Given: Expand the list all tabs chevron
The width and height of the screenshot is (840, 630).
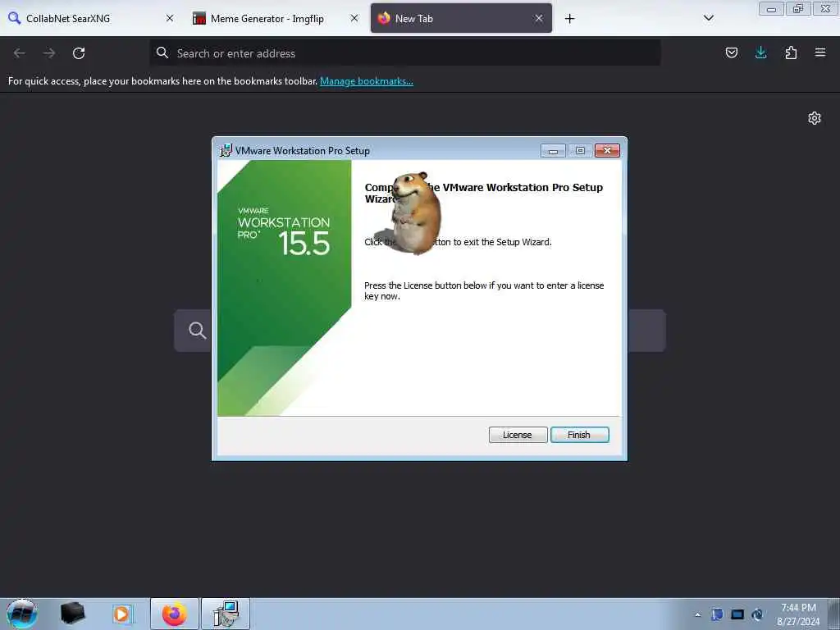Looking at the screenshot, I should (708, 18).
